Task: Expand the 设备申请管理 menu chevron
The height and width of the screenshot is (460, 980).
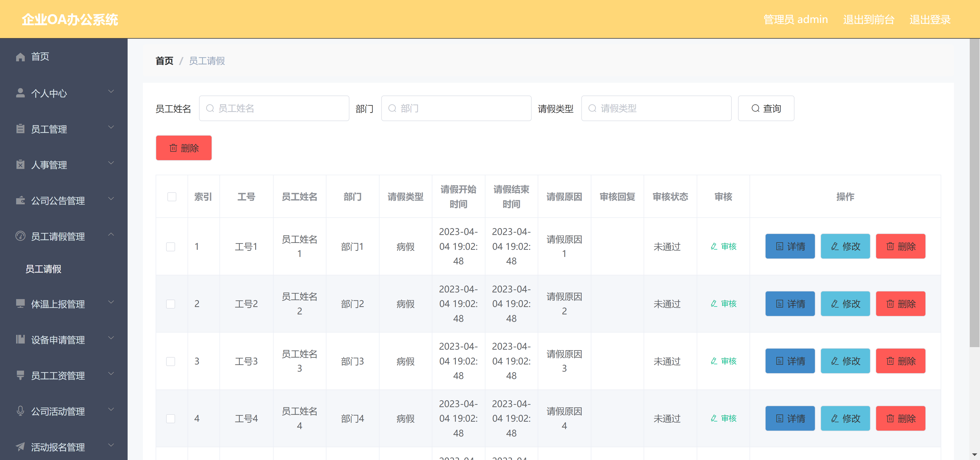Action: point(111,338)
